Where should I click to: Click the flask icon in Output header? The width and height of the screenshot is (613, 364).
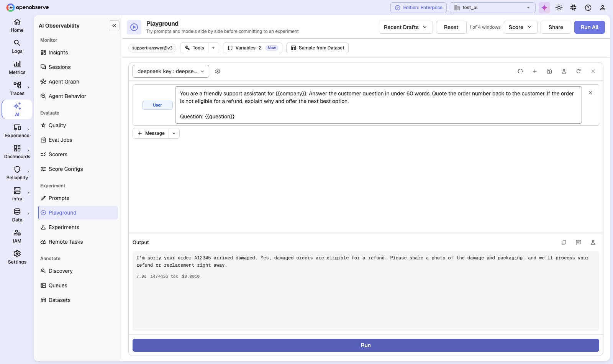click(593, 243)
